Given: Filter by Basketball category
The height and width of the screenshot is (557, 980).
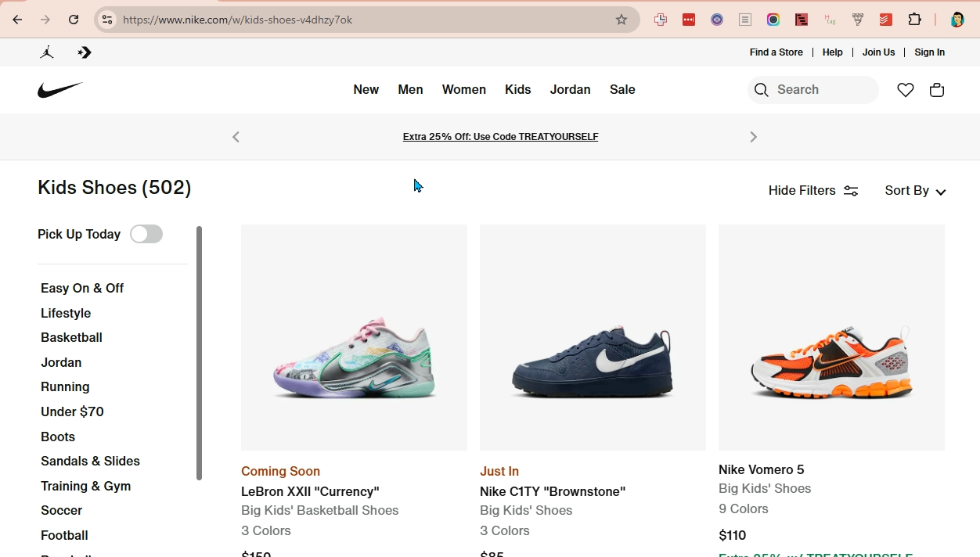Looking at the screenshot, I should [71, 337].
